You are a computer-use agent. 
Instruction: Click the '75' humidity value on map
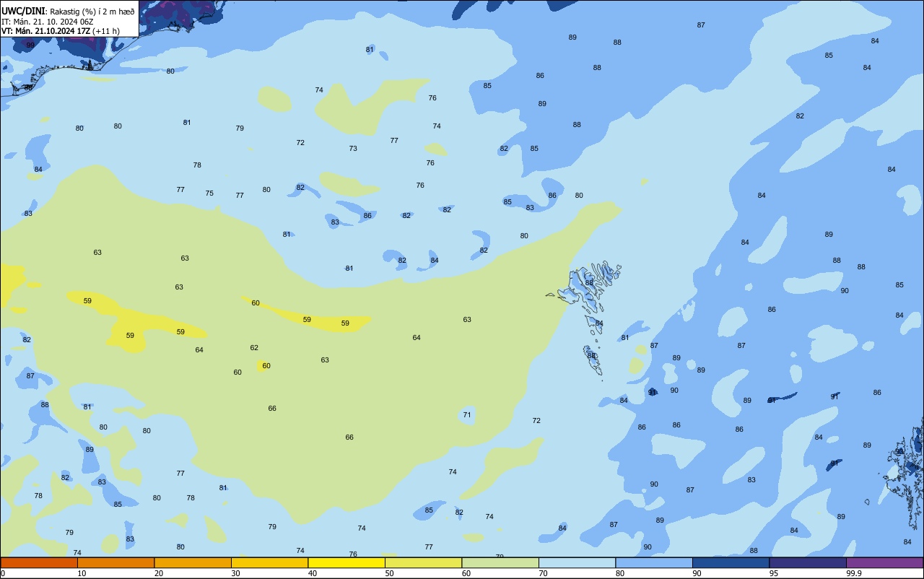pyautogui.click(x=209, y=193)
